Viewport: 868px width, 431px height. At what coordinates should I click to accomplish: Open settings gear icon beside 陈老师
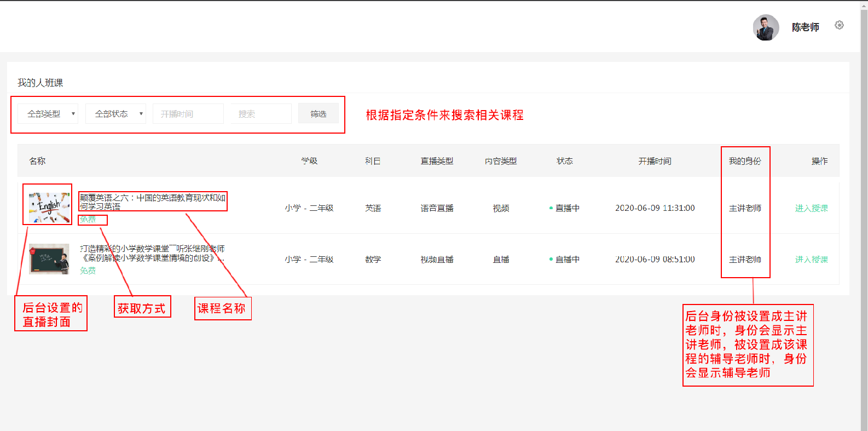[839, 25]
